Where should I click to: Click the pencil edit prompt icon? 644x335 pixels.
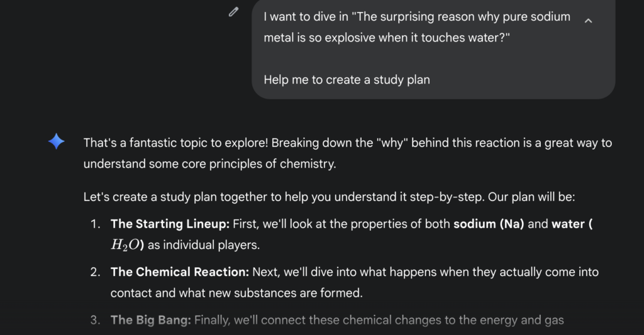tap(233, 11)
